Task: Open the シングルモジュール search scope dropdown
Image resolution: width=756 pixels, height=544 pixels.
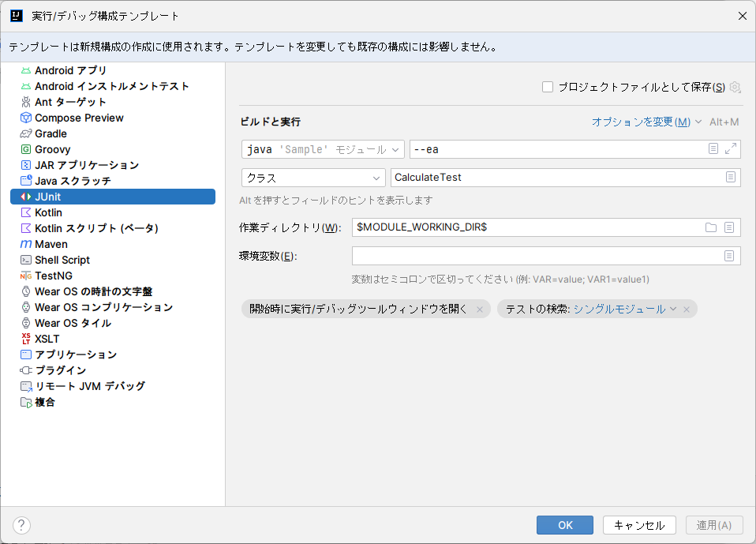Action: pos(625,310)
